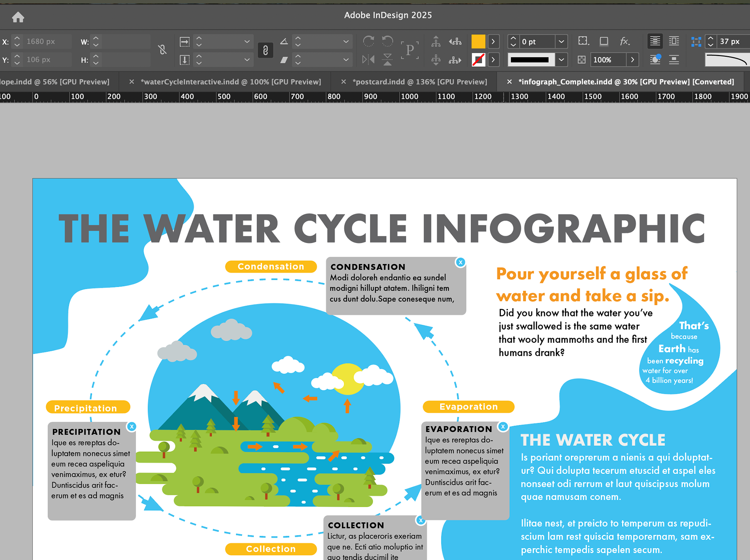Step the width W value
Viewport: 750px width, 560px height.
pyautogui.click(x=96, y=41)
